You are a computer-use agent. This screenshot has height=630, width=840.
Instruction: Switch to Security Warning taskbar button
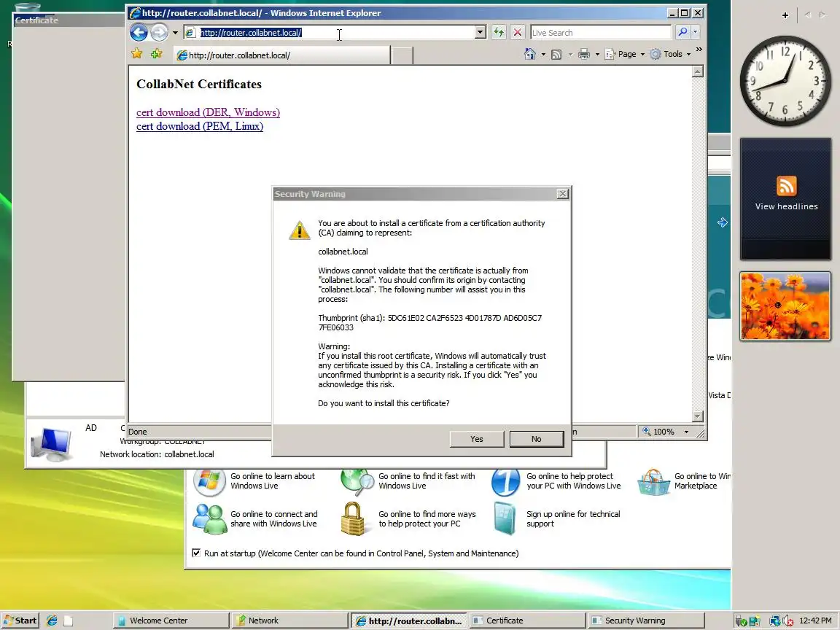[645, 621]
